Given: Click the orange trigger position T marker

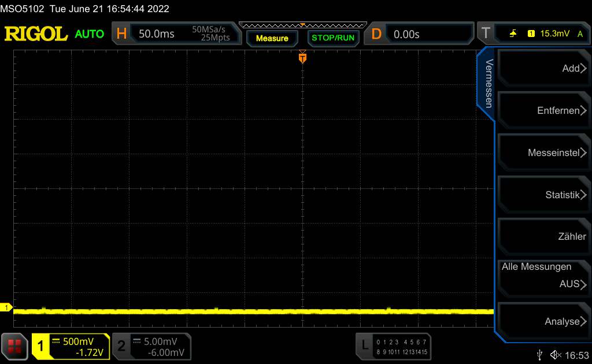Looking at the screenshot, I should point(302,58).
